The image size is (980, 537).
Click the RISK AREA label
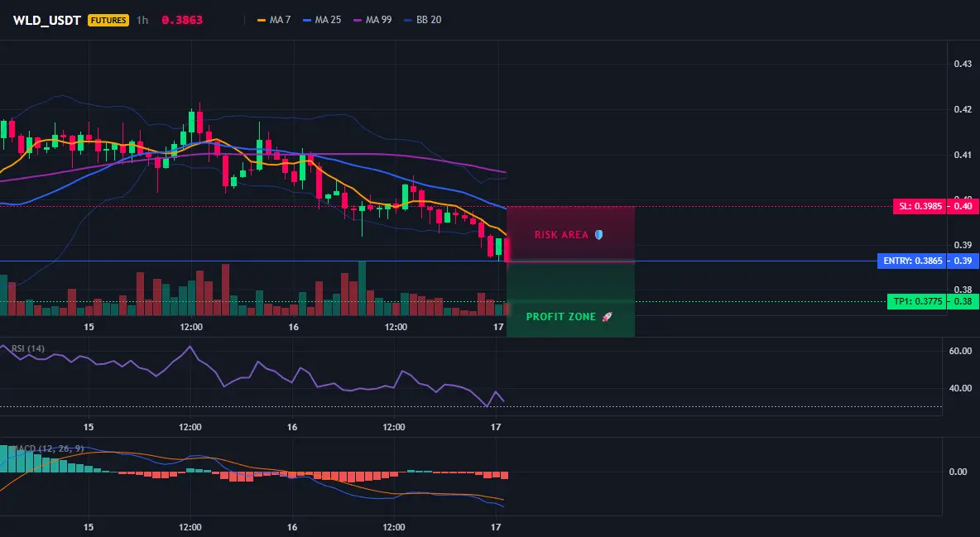coord(561,235)
